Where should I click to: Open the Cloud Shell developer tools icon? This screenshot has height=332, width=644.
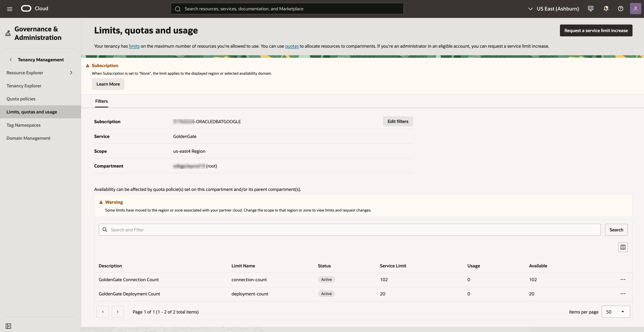pos(590,9)
